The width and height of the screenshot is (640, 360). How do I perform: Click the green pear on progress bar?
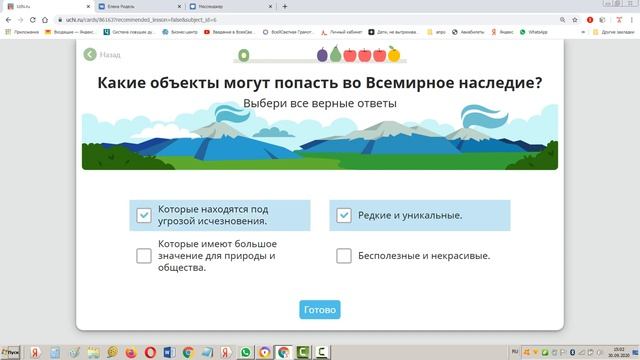pos(336,53)
